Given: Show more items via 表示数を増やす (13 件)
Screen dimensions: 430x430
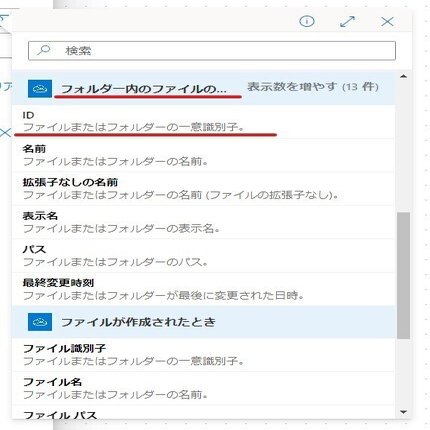Looking at the screenshot, I should 313,87.
